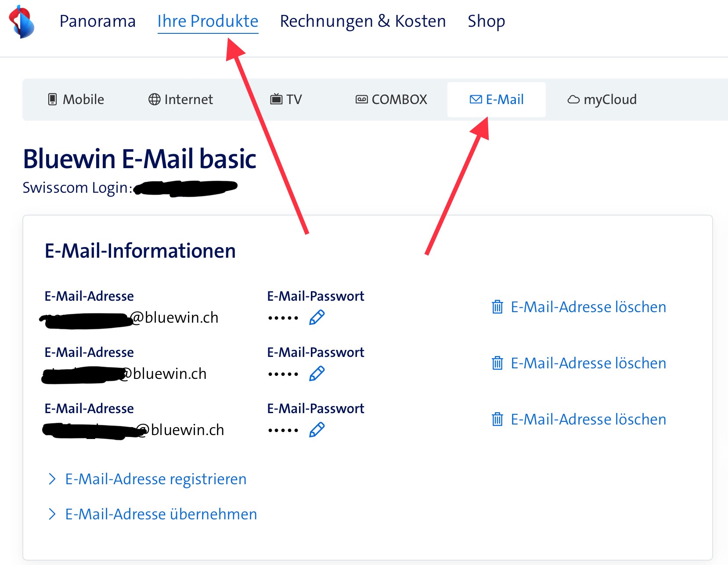This screenshot has height=565, width=728.
Task: Open the Mobile product tab
Action: coord(76,100)
